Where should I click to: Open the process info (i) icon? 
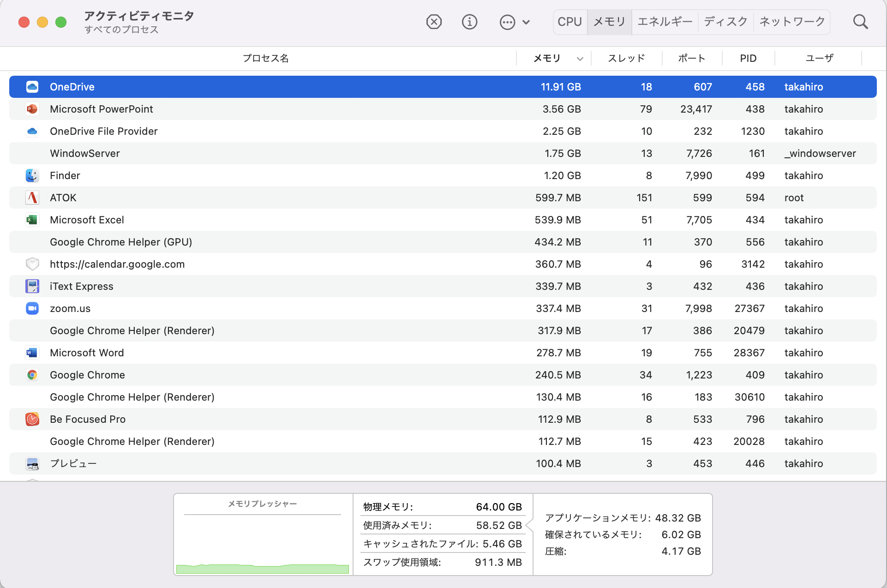coord(469,22)
